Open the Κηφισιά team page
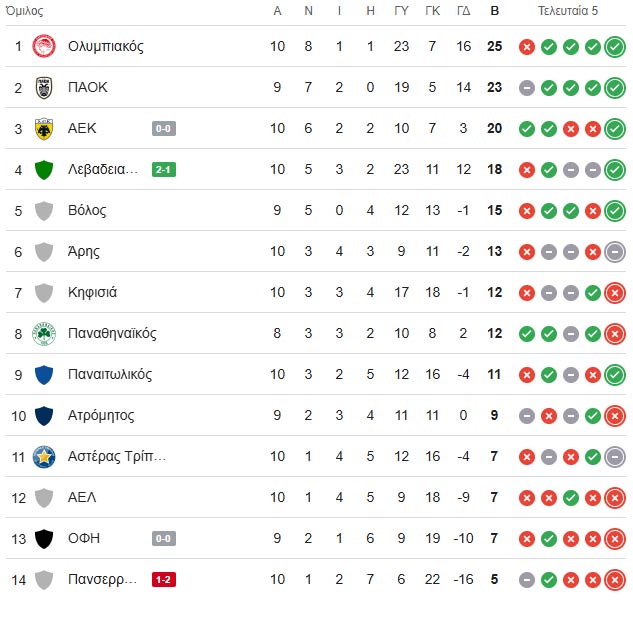633x623 pixels. [x=92, y=292]
